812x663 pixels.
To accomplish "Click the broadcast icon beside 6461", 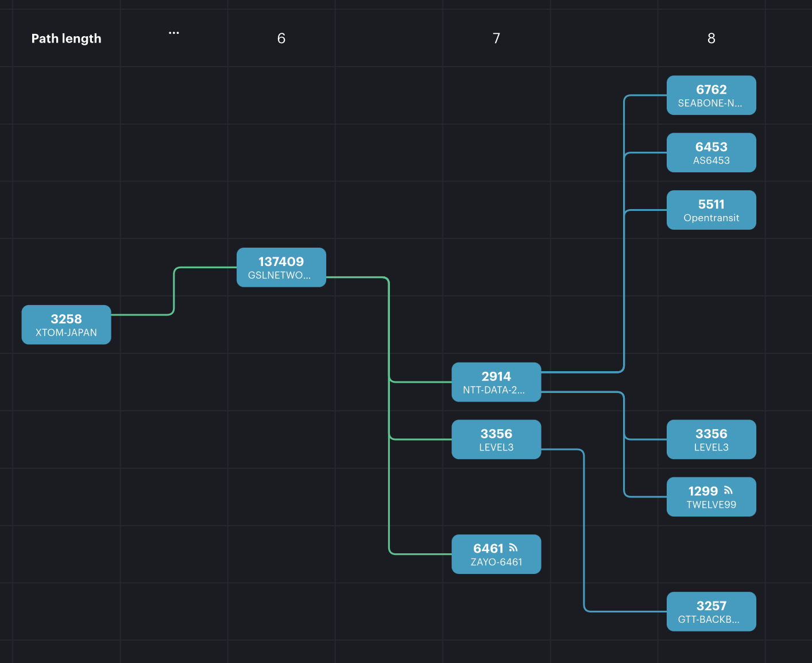I will click(x=513, y=548).
